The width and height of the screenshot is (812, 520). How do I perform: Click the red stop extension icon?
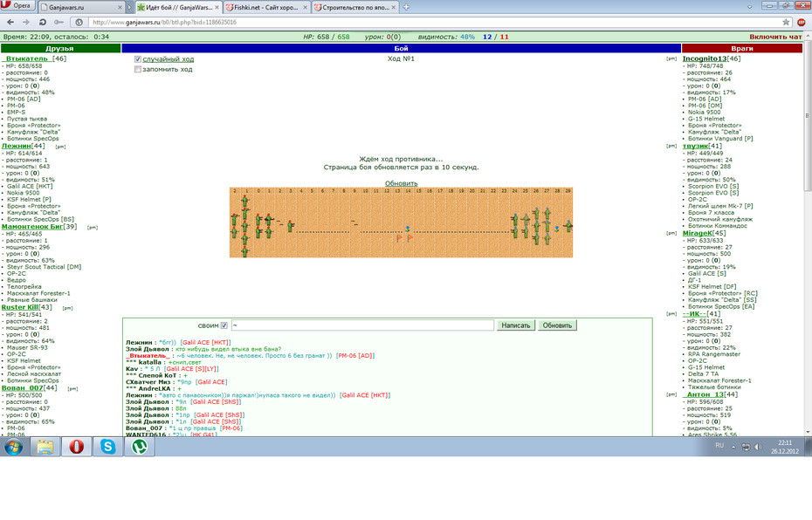point(802,23)
